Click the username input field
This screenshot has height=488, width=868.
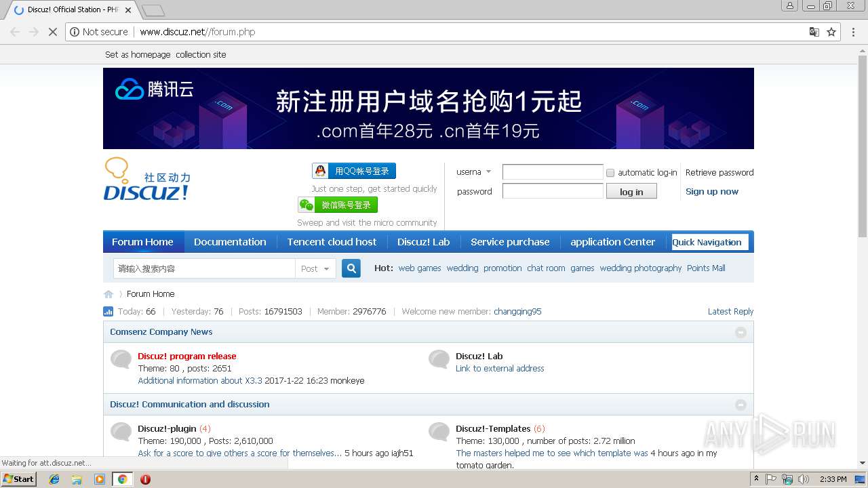pos(553,172)
